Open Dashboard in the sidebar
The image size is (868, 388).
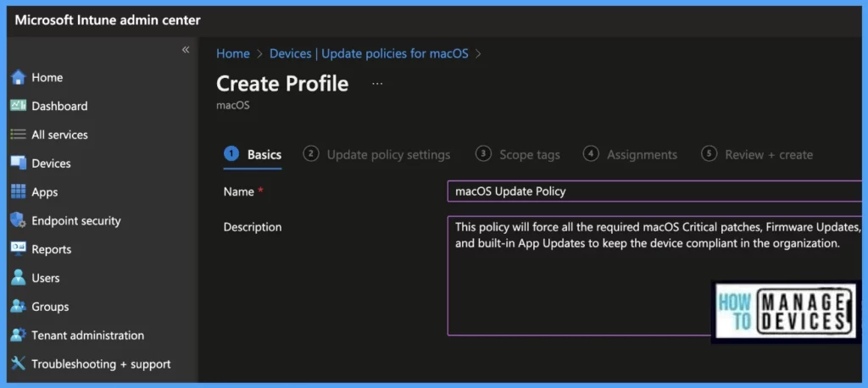[59, 106]
